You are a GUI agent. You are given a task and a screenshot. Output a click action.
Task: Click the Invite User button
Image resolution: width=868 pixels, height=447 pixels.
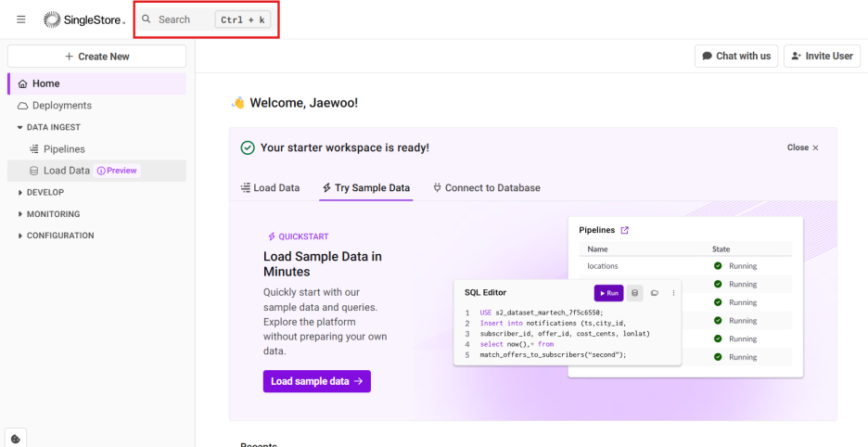(x=822, y=56)
